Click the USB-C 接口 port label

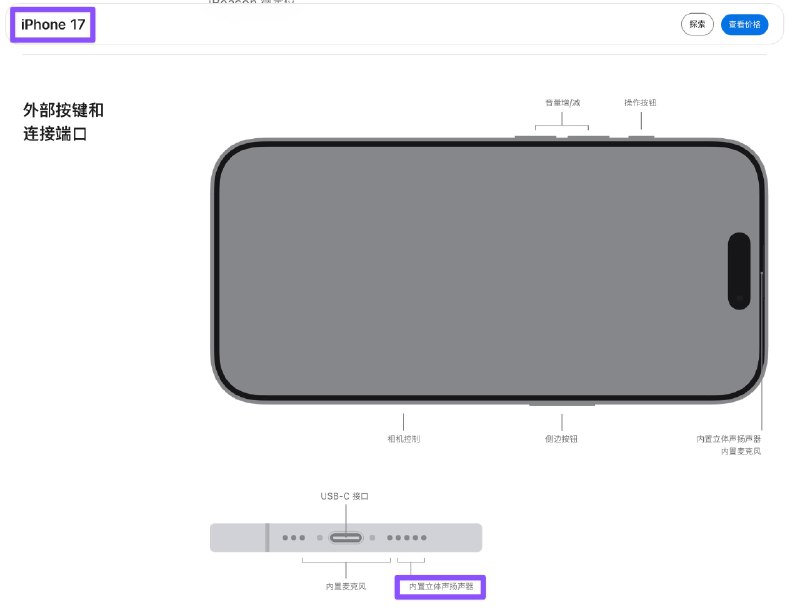343,494
